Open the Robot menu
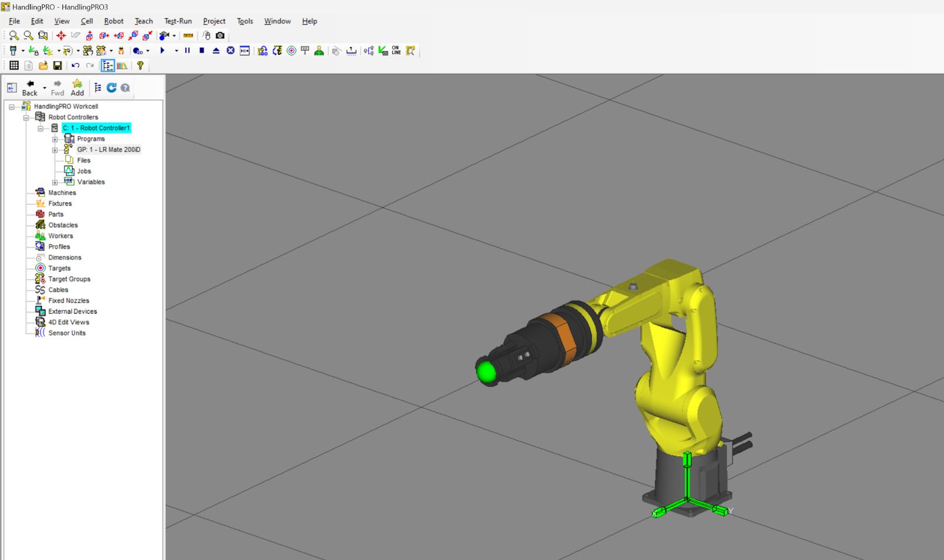The width and height of the screenshot is (944, 560). click(x=114, y=21)
